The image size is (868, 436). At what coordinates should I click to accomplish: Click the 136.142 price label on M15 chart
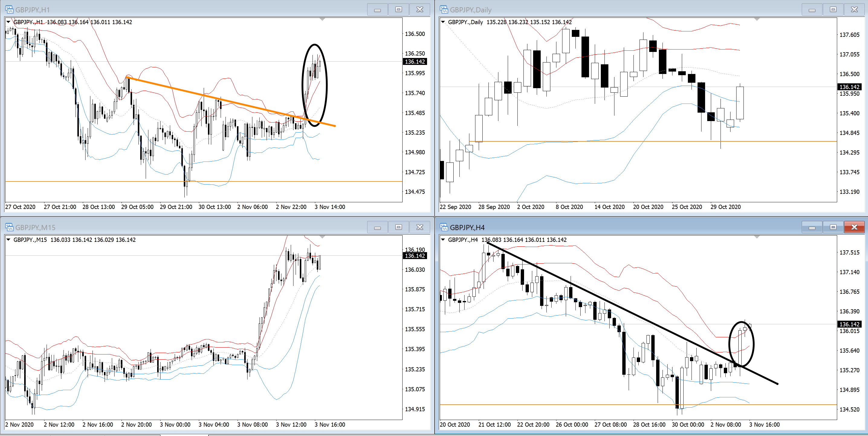(415, 256)
